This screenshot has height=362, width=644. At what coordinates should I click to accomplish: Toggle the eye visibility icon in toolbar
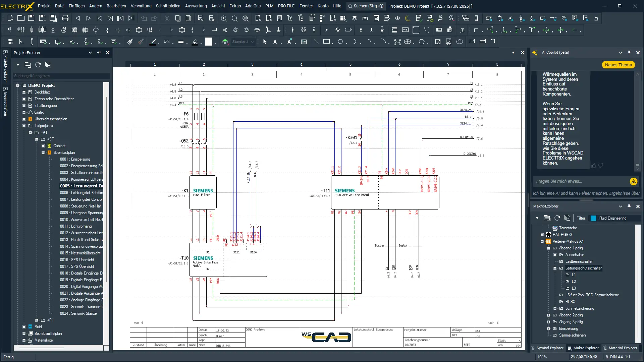[x=397, y=18]
